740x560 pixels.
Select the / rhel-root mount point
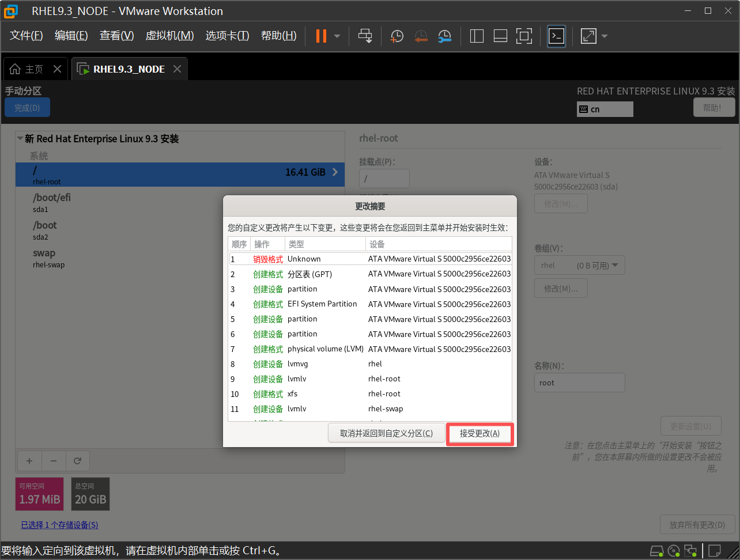pyautogui.click(x=180, y=175)
